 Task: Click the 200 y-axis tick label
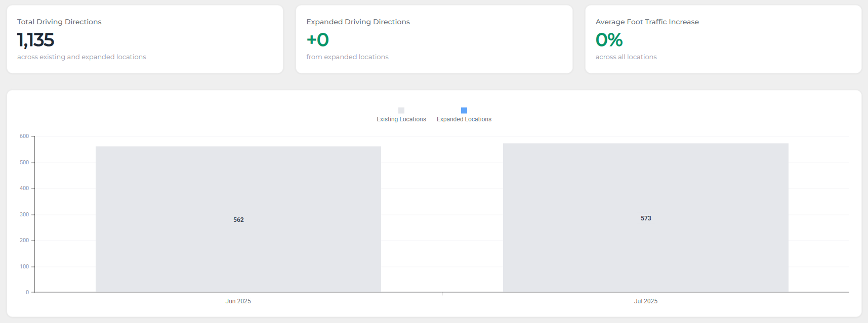(24, 241)
